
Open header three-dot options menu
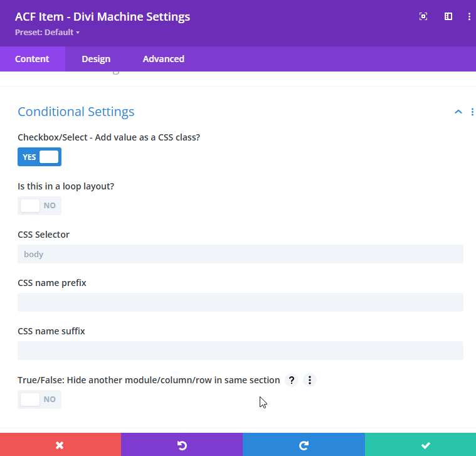(x=469, y=16)
